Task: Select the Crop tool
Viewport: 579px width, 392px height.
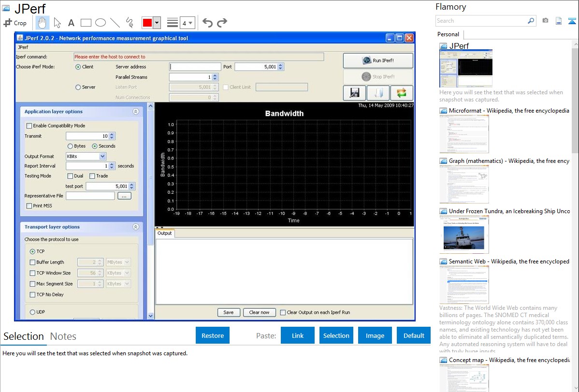Action: pyautogui.click(x=15, y=23)
